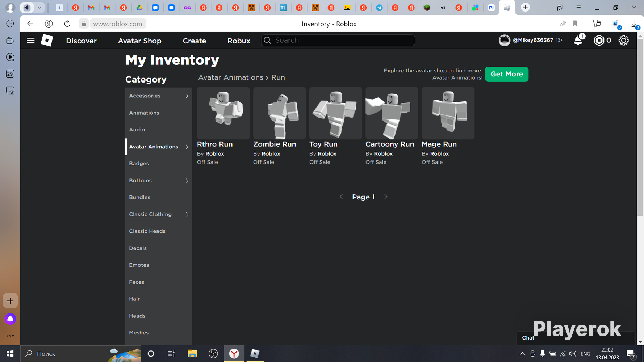Open the Discover tab

coord(81,41)
